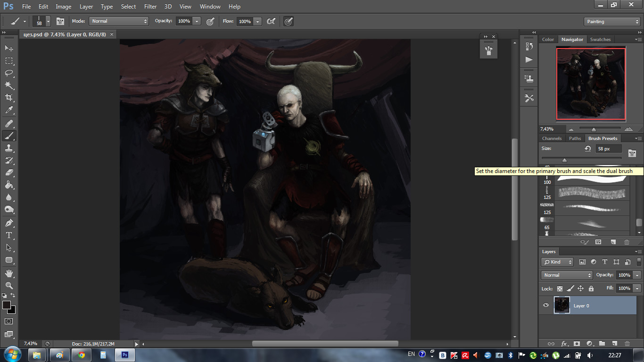Open the brush Mode dropdown
The width and height of the screenshot is (644, 362).
tap(119, 21)
